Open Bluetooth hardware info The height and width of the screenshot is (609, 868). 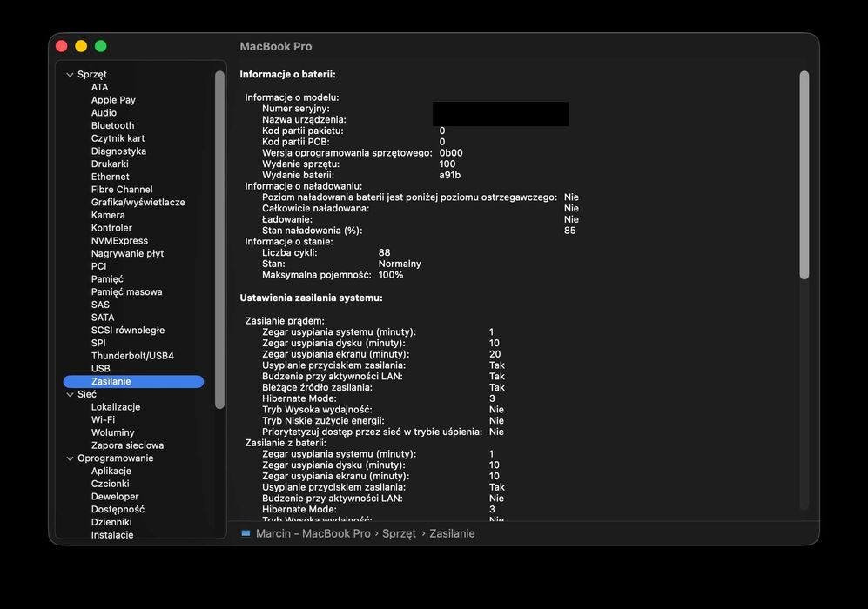click(112, 125)
